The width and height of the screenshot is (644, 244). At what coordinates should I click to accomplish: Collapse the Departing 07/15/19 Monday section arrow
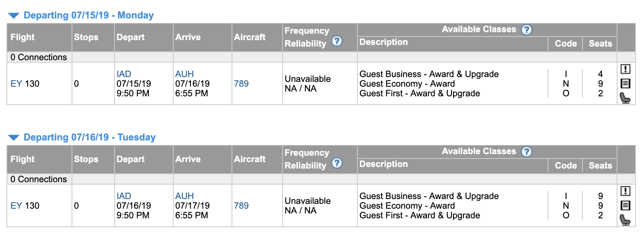(14, 16)
